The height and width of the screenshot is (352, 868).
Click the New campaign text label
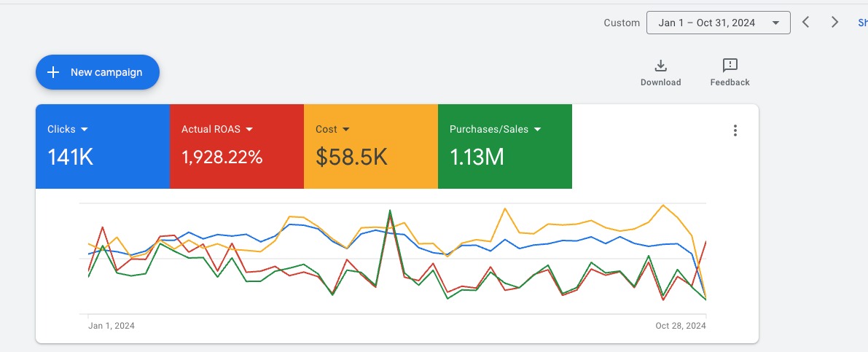tap(106, 72)
